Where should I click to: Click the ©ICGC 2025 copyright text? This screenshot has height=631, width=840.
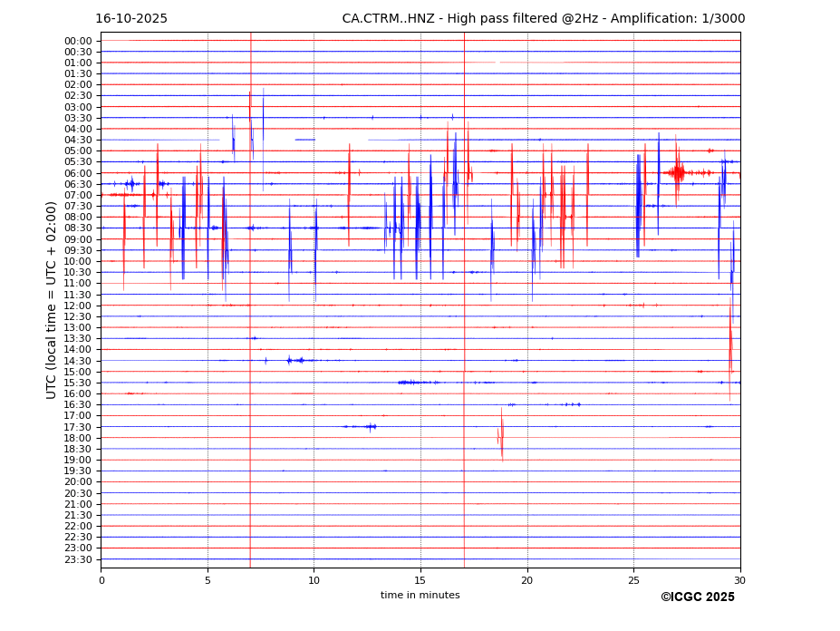[697, 597]
